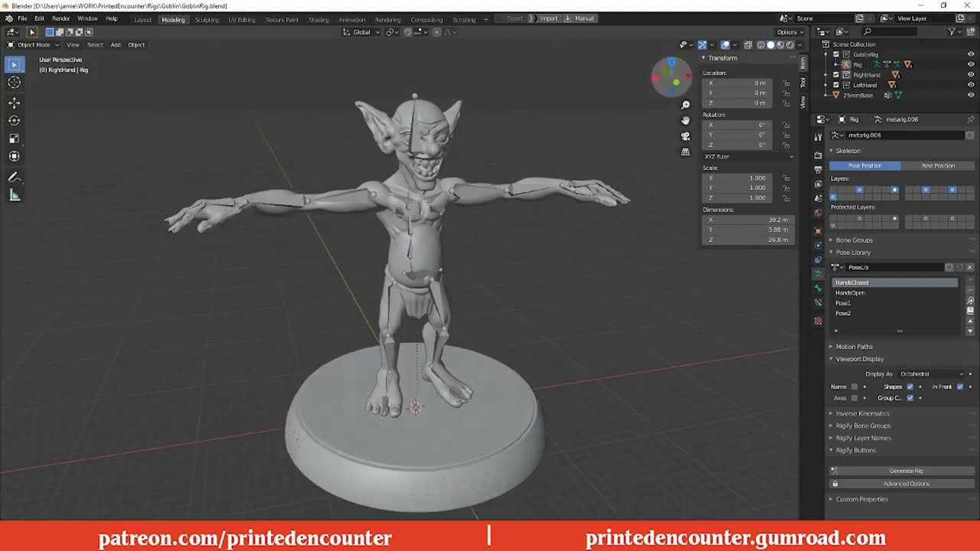Select the Move tool
The image size is (980, 551).
tap(14, 103)
